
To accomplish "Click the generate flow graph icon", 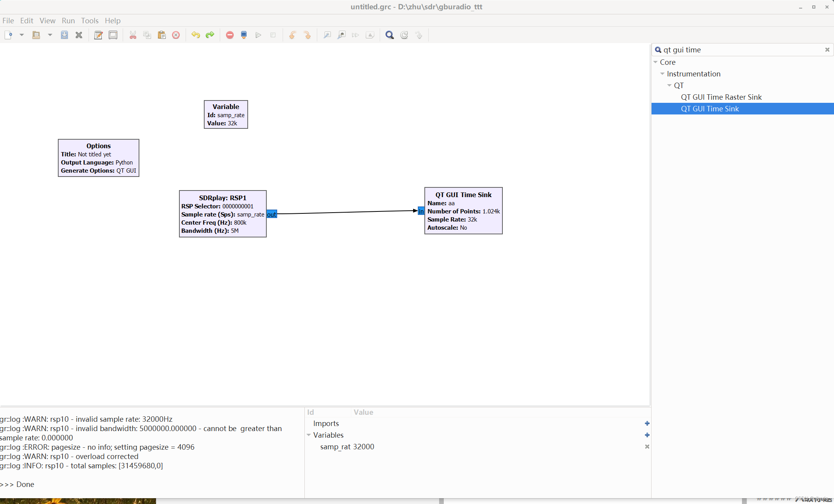I will pos(244,35).
